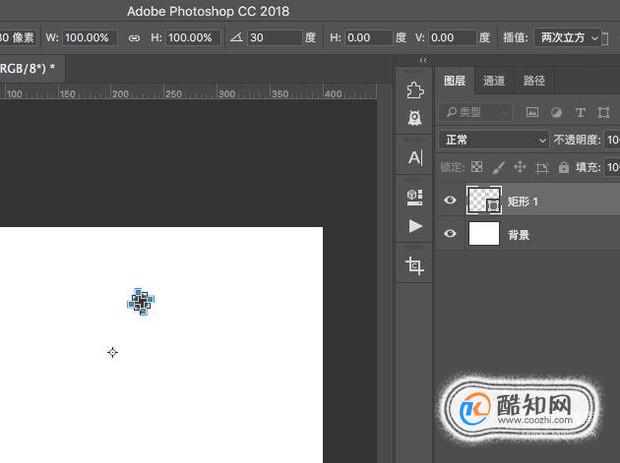Filter layers by type text T icon
Screen dimensions: 620x463
[x=580, y=113]
